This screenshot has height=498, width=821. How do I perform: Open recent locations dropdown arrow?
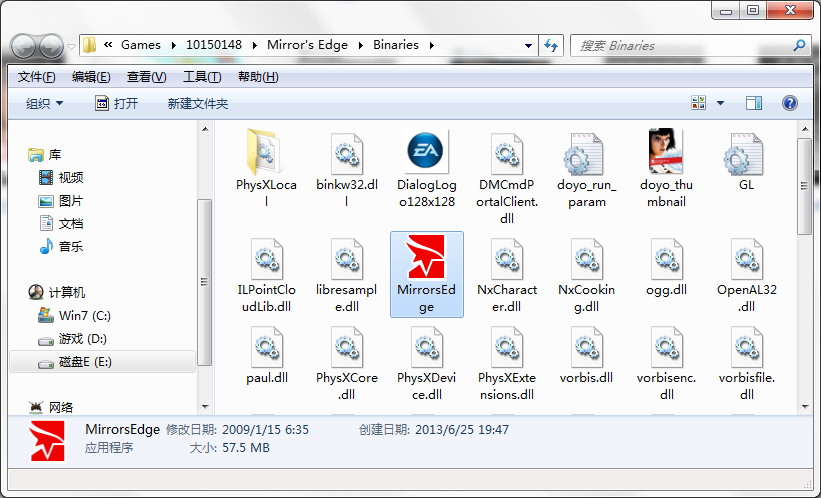coord(71,46)
